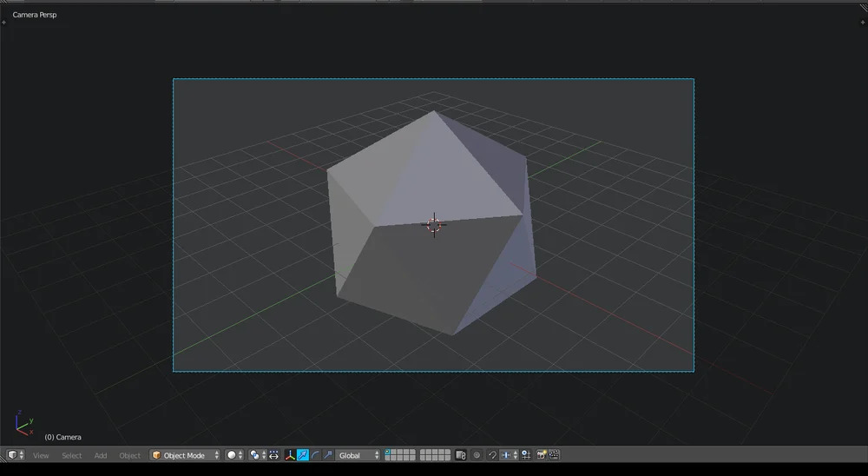The width and height of the screenshot is (868, 476).
Task: Open the View menu
Action: [41, 455]
